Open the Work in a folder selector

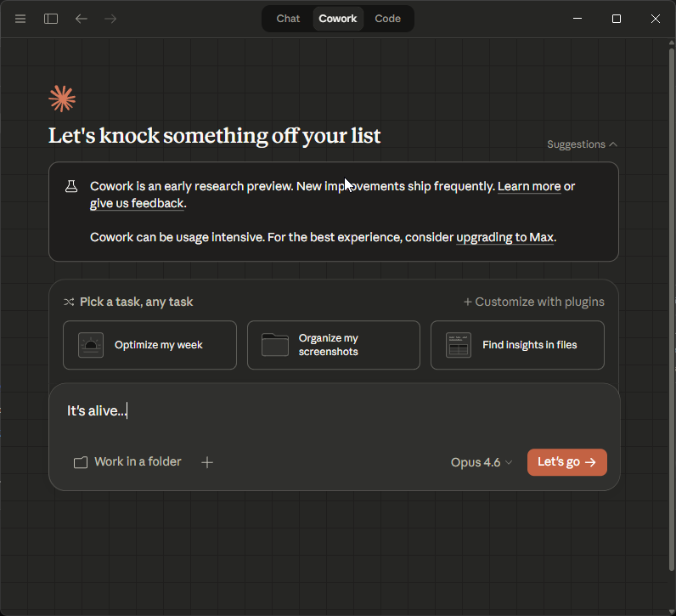[x=128, y=462]
